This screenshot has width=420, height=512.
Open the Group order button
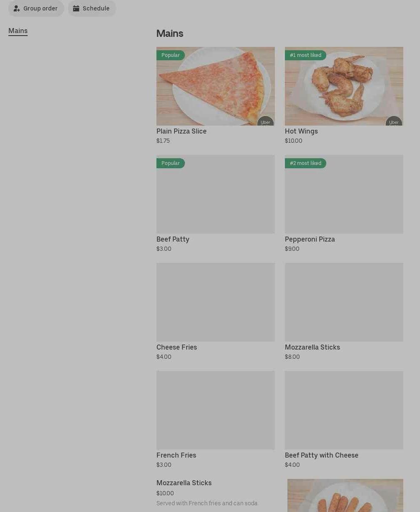[x=36, y=8]
